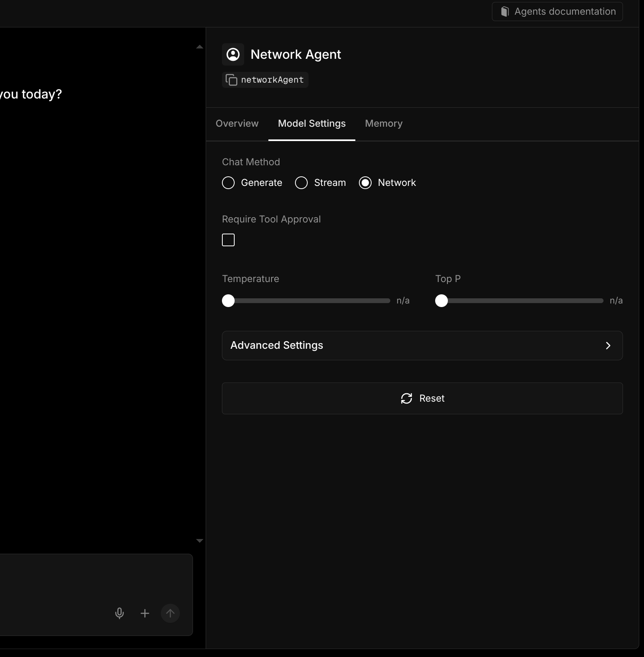644x657 pixels.
Task: Click the Top P slider handle
Action: pyautogui.click(x=442, y=301)
